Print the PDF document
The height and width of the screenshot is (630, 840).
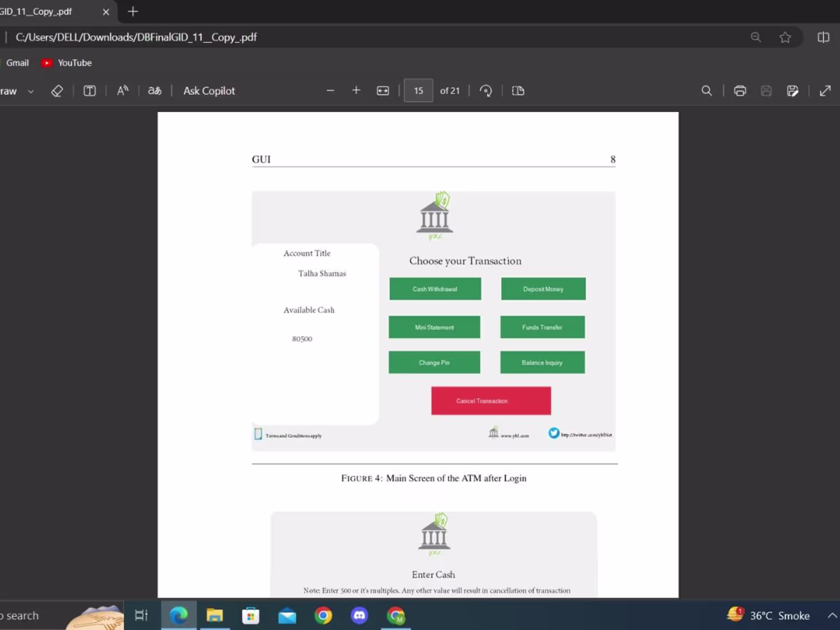(740, 91)
